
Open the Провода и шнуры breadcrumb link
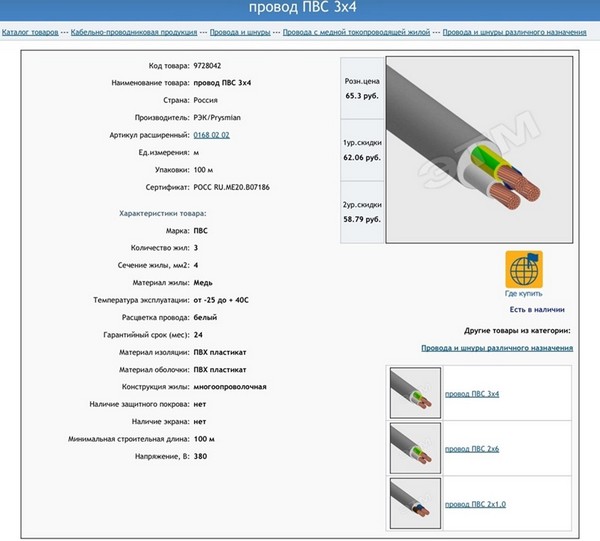240,32
